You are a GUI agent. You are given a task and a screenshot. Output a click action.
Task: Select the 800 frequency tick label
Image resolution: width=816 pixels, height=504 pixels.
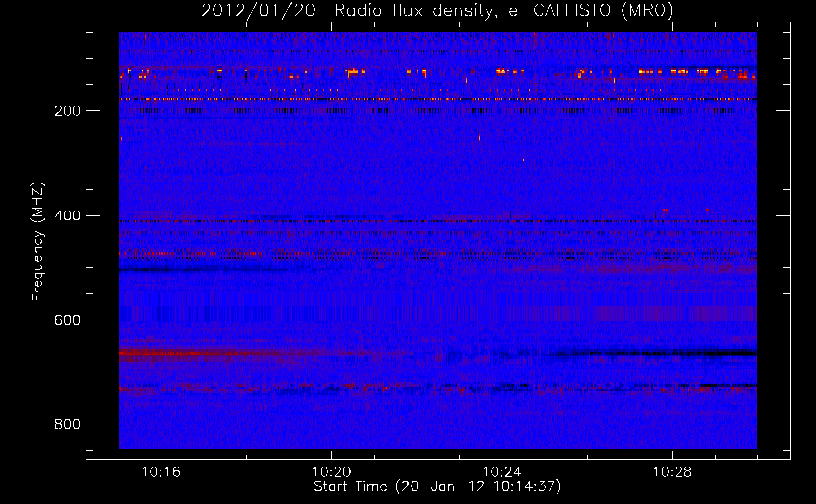tap(68, 425)
